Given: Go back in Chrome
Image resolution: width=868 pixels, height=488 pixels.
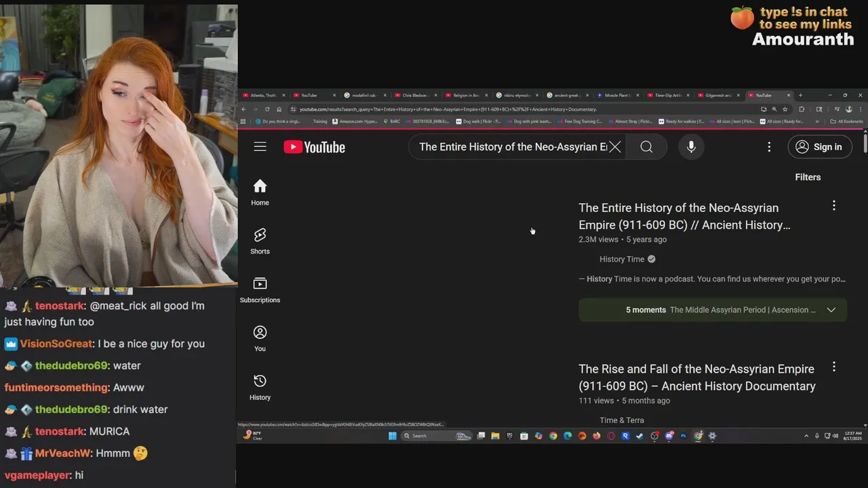Looking at the screenshot, I should click(245, 109).
